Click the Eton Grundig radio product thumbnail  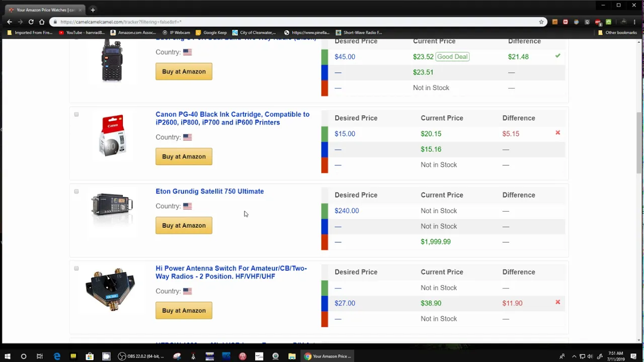click(x=112, y=206)
